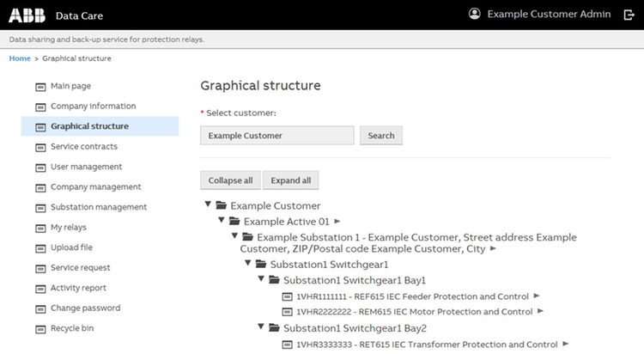Open Company management menu item

pos(95,186)
